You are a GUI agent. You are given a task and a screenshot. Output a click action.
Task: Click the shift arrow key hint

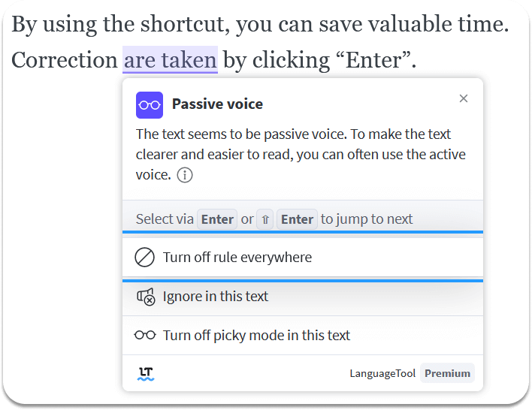(265, 219)
